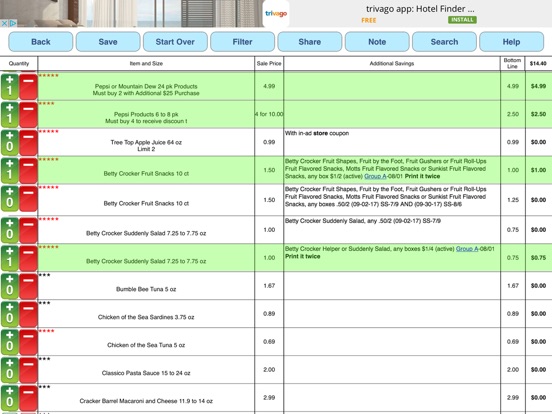Decrease quantity for Pepsi Products 6 to 8 pk
Viewport: 552px width, 414px height.
click(28, 114)
